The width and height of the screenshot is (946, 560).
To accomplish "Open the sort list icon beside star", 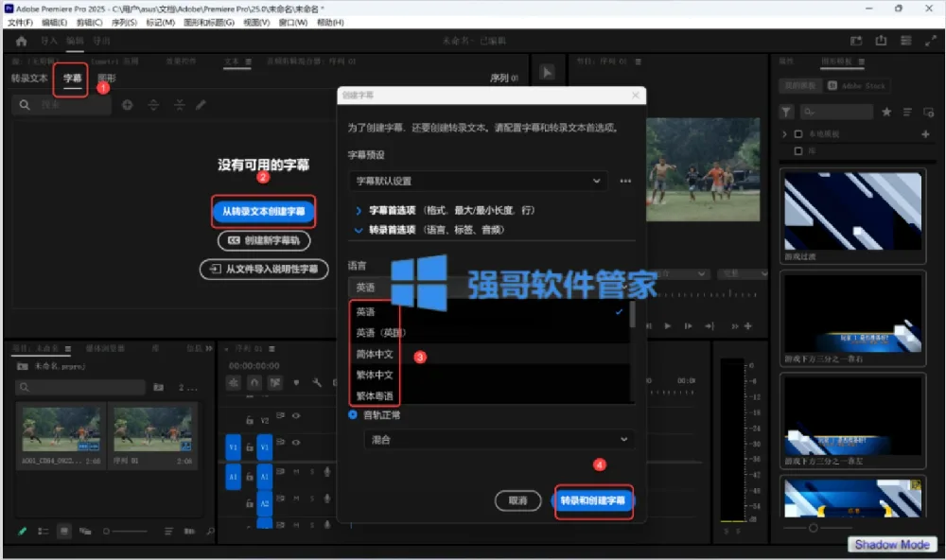I will [907, 113].
